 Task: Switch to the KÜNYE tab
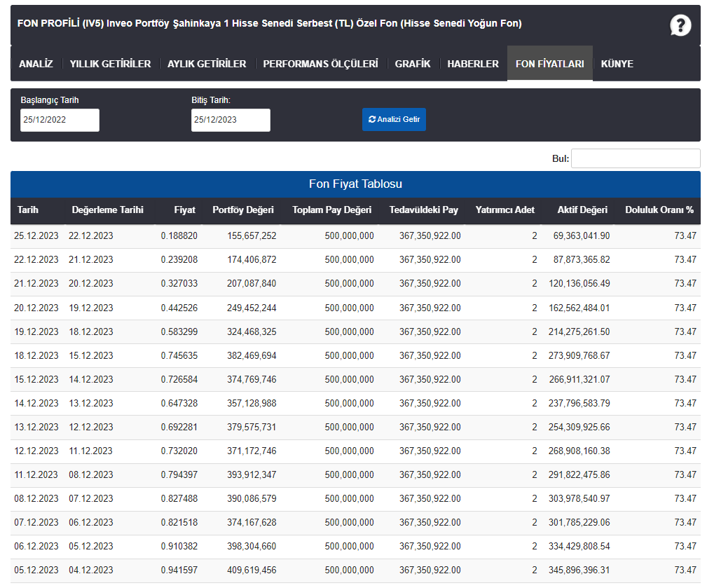tap(617, 64)
